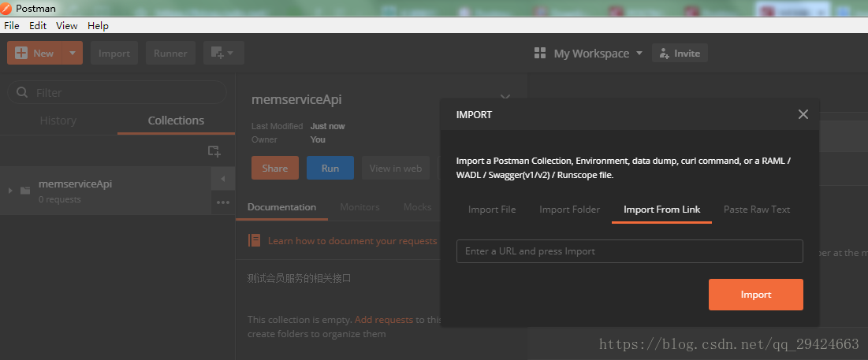Click the blue Run button
This screenshot has width=868, height=360.
coord(330,168)
